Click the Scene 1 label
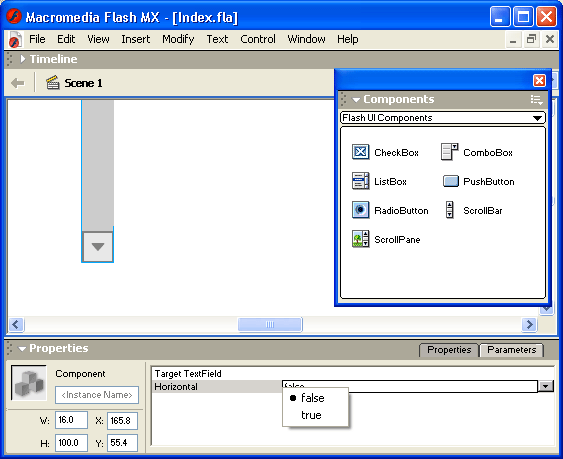This screenshot has width=563, height=459. click(83, 83)
